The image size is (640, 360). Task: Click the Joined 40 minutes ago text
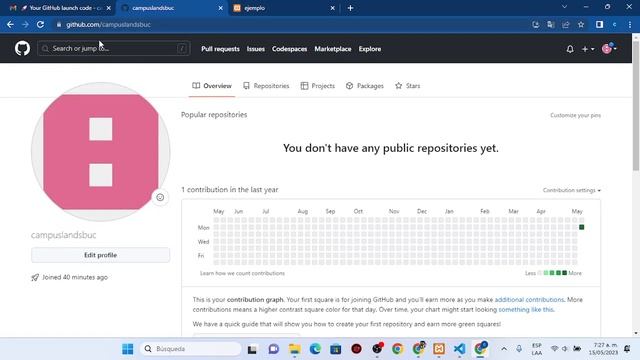tap(75, 277)
